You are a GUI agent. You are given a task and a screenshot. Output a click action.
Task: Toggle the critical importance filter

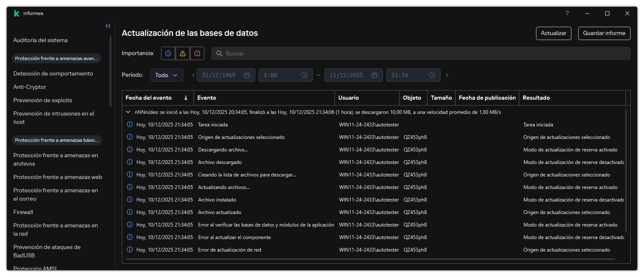pos(197,53)
